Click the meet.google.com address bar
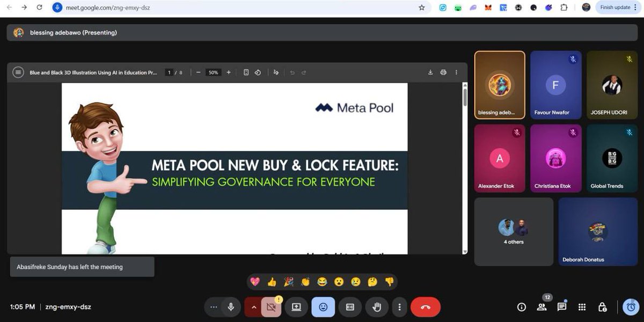The width and height of the screenshot is (644, 322). (x=241, y=8)
